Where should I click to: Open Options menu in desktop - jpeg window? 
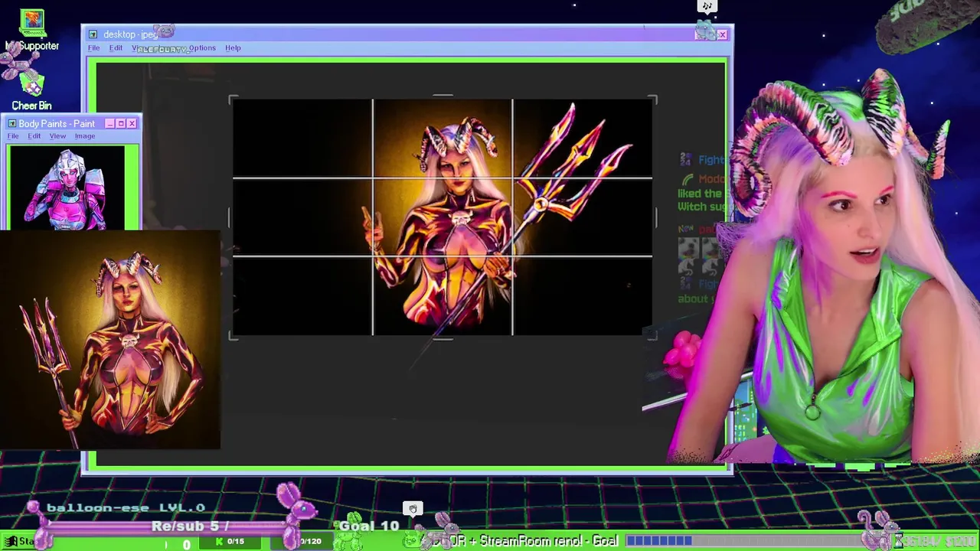202,48
